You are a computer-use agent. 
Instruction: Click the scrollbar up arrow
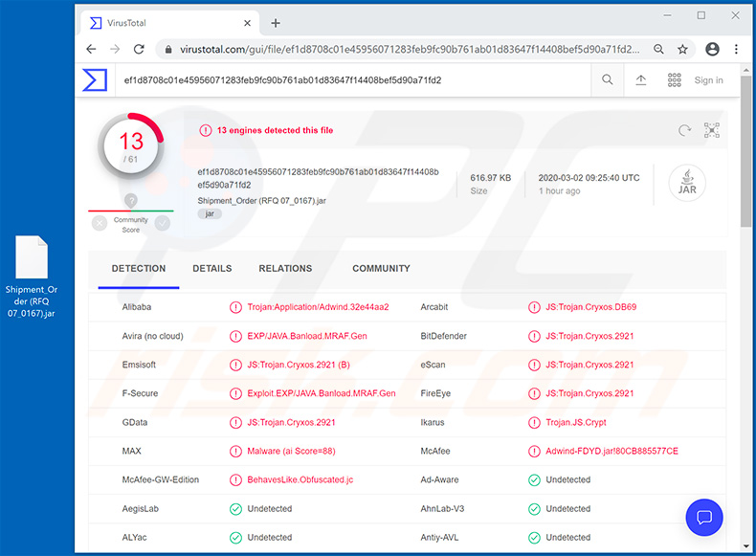point(745,71)
